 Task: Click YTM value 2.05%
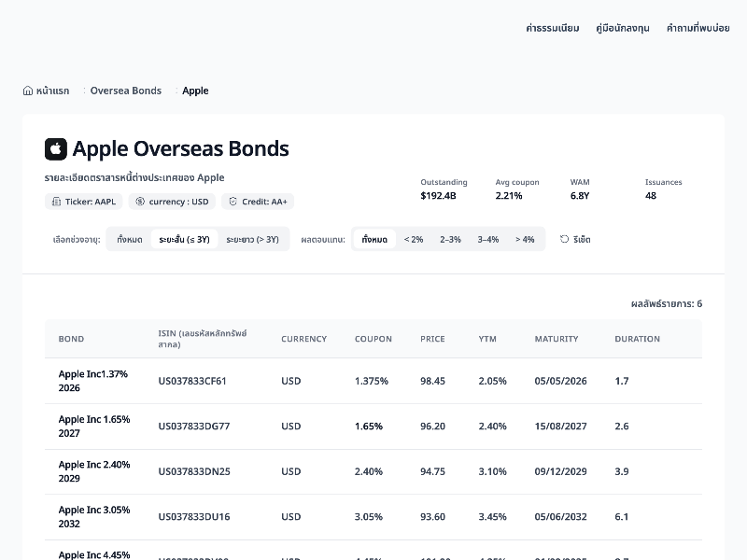click(493, 381)
